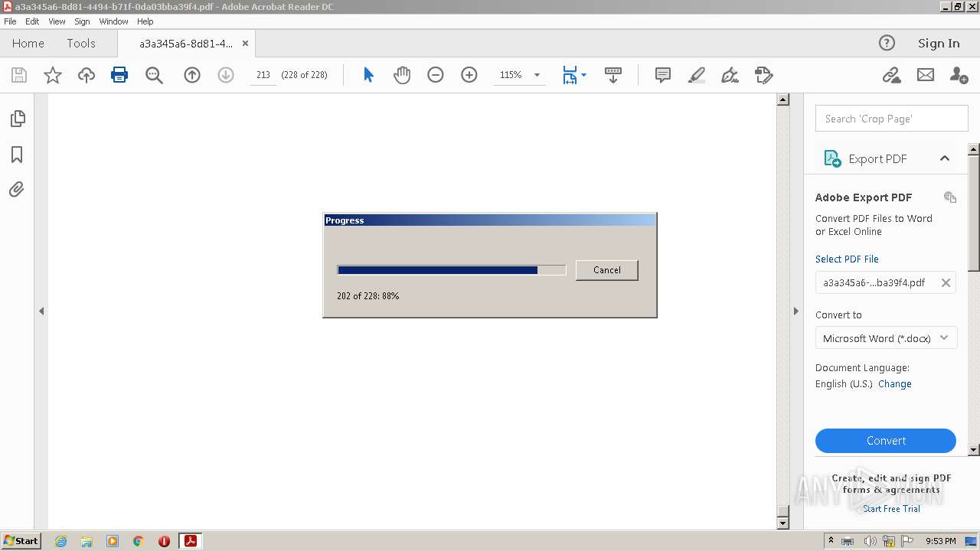980x551 pixels.
Task: Show hidden system tray icons arrow
Action: 831,541
